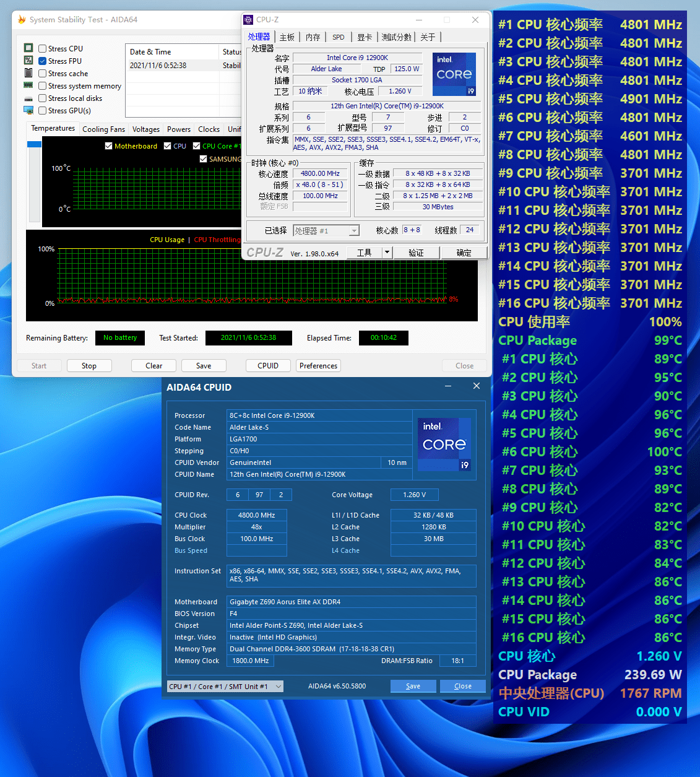Click the CPUID button
The width and height of the screenshot is (700, 777).
point(268,366)
